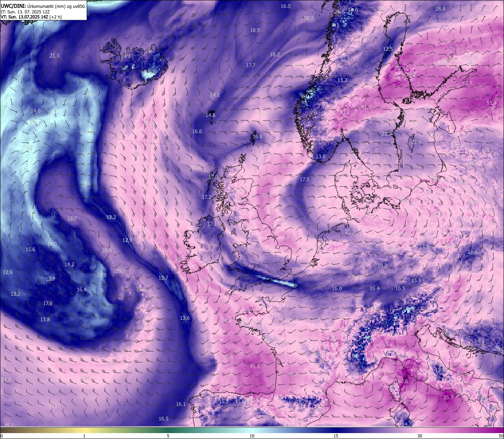Click the 43.9 value over Finland
This screenshot has height=439, width=504.
click(467, 83)
